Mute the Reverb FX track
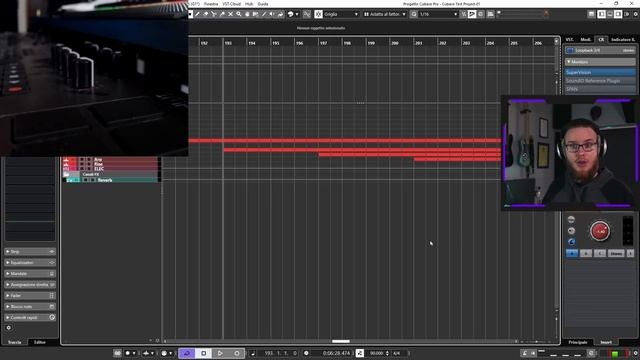Screen dimensions: 640x360 pyautogui.click(x=85, y=180)
